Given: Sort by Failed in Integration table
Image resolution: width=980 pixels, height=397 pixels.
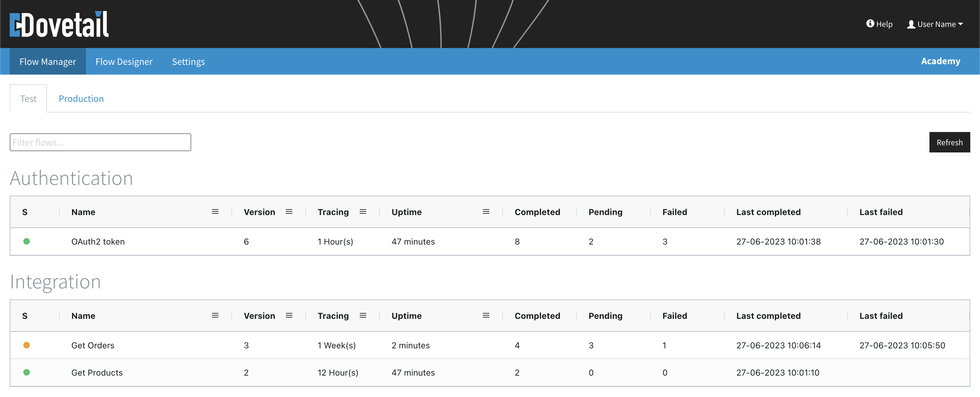Looking at the screenshot, I should click(674, 316).
